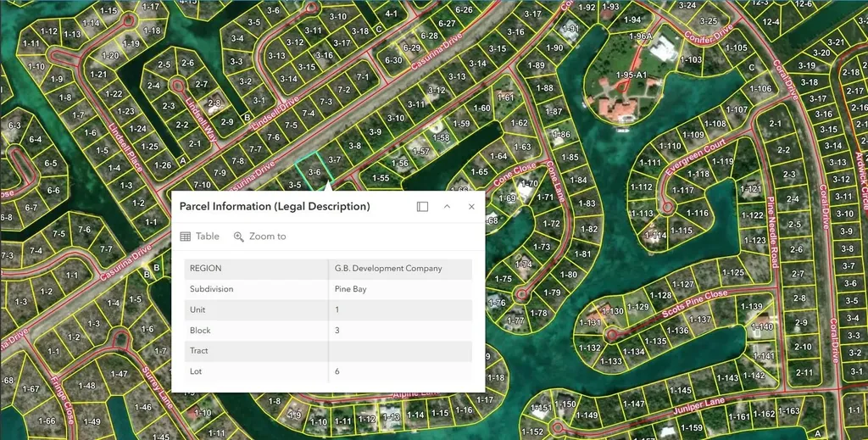Viewport: 868px width, 440px height.
Task: Select the Tract field label
Action: pyautogui.click(x=198, y=350)
